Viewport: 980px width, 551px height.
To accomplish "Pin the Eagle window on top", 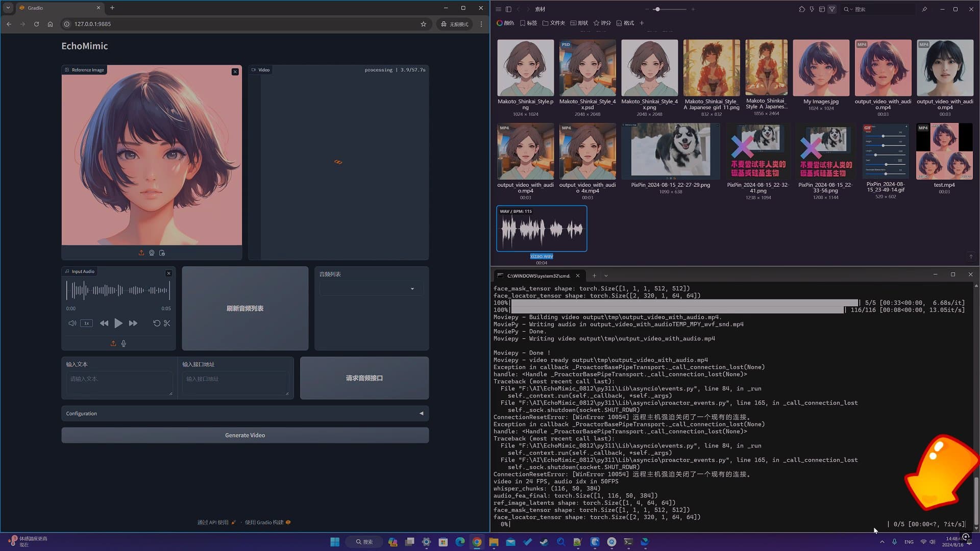I will [x=924, y=9].
